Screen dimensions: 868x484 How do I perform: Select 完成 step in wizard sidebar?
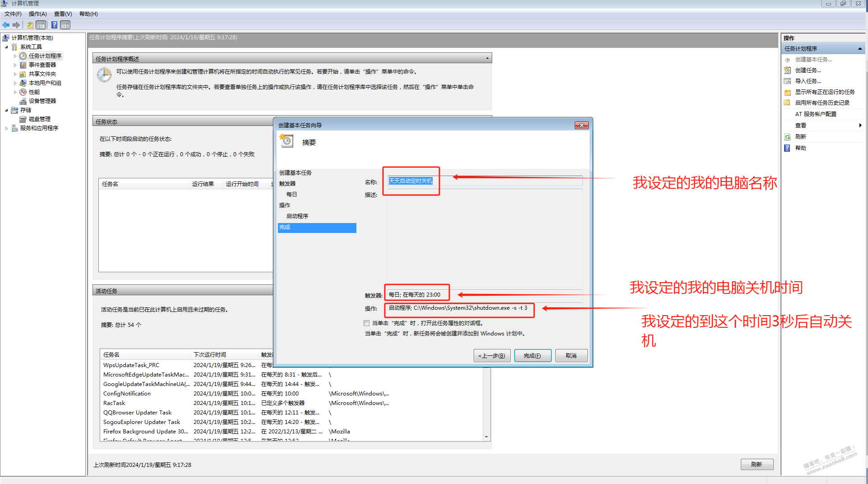coord(317,228)
